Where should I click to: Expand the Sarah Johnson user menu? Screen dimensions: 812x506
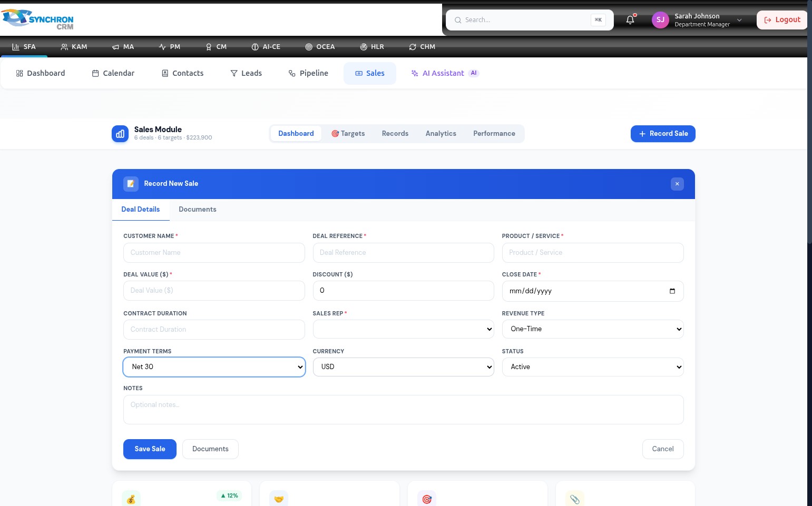click(698, 20)
